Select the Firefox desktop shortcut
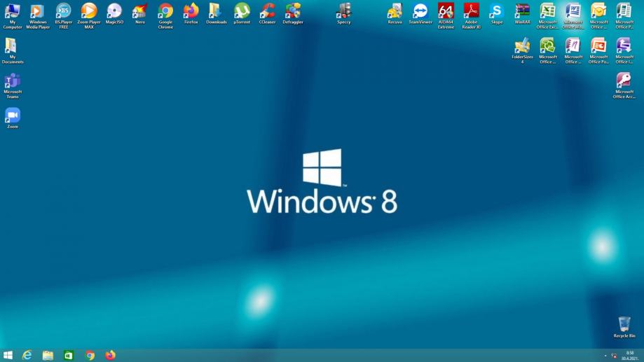Viewport: 644px width, 362px height. pos(191,13)
